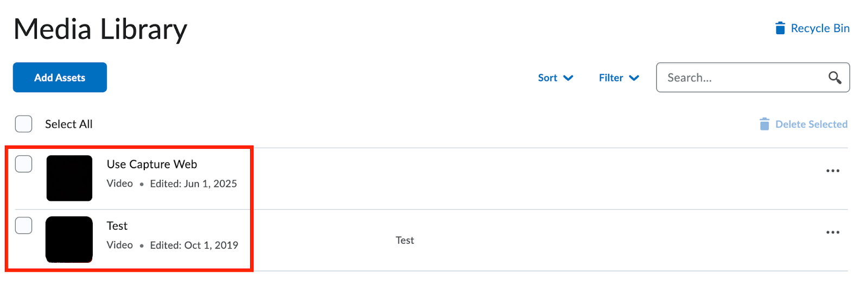This screenshot has width=868, height=290.
Task: Open the Use Capture Web video thumbnail
Action: [69, 178]
